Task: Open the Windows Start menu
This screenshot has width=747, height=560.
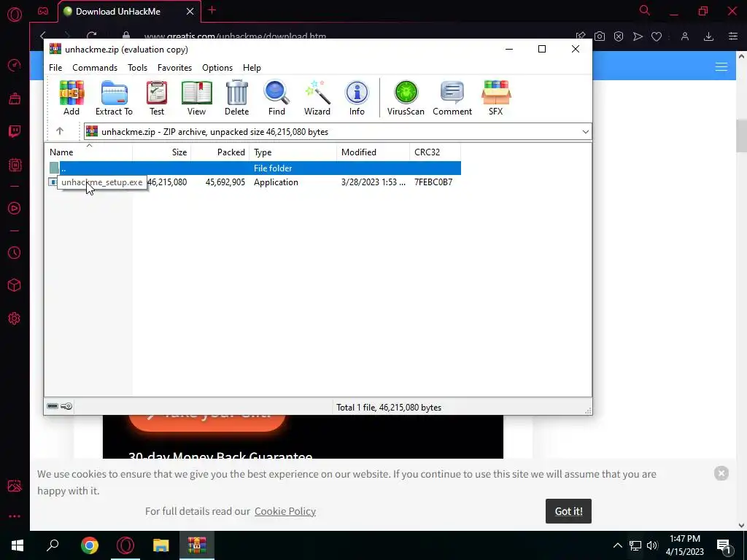Action: (x=18, y=545)
